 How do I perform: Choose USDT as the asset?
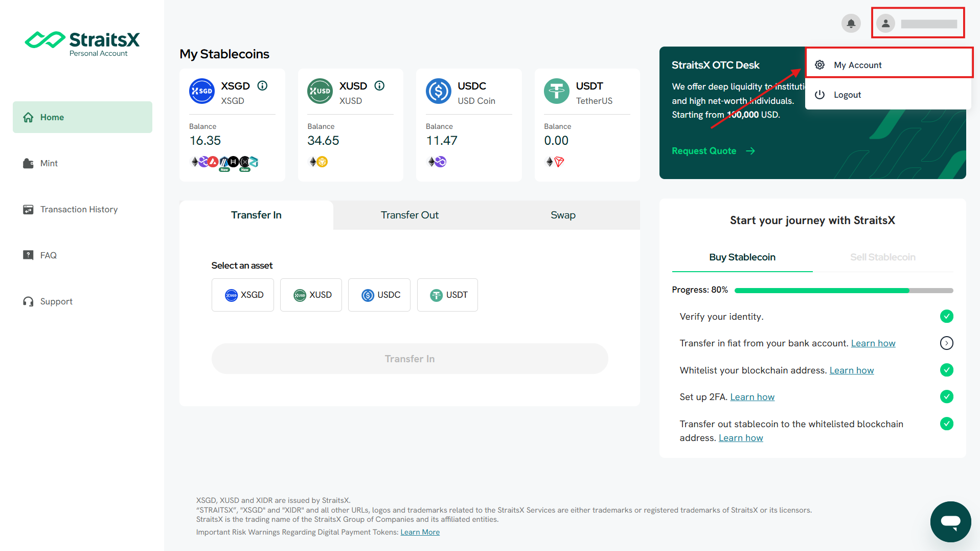447,295
